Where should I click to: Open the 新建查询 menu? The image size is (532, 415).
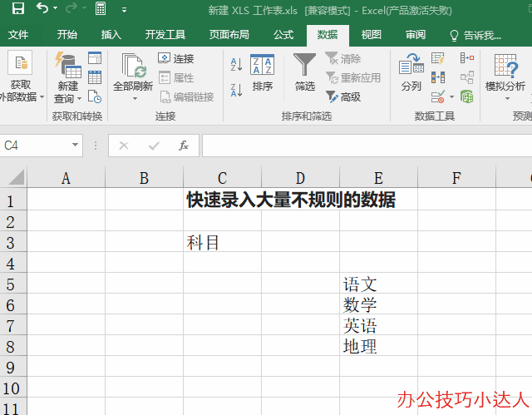68,77
